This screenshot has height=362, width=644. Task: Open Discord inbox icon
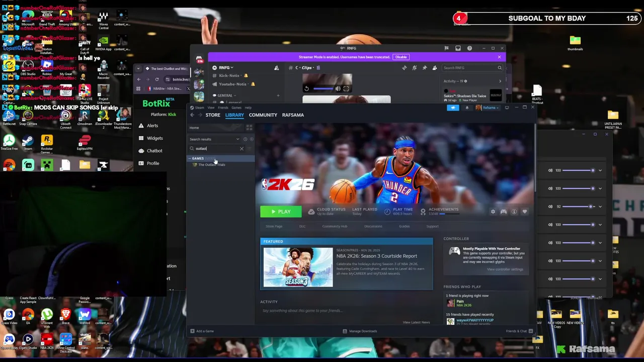coord(458,48)
